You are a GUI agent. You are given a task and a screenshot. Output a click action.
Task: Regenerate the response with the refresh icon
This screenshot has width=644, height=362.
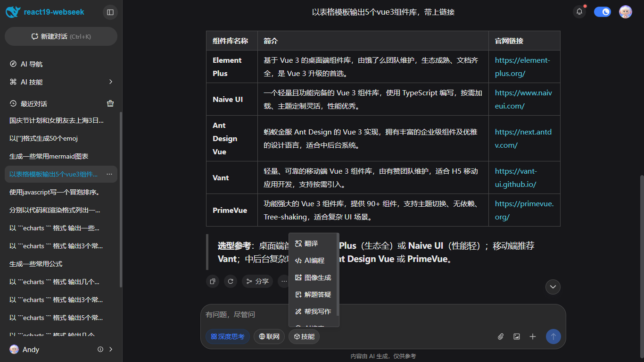[x=231, y=281]
